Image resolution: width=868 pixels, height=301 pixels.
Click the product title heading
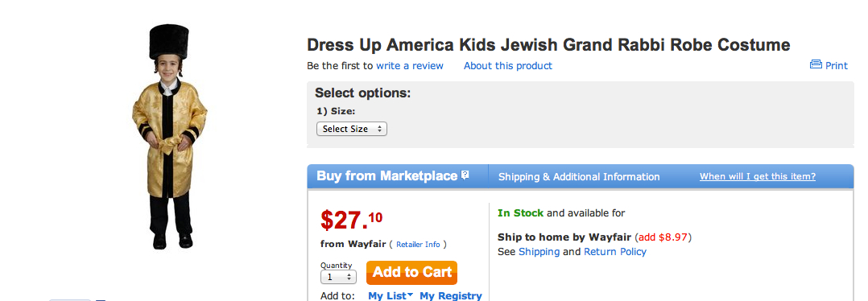(548, 45)
